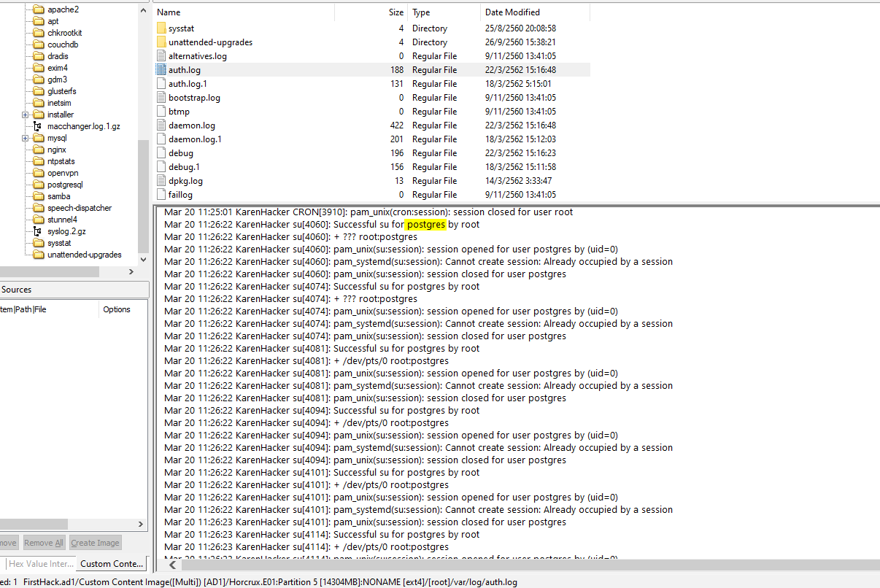Click the samba folder icon

point(39,196)
